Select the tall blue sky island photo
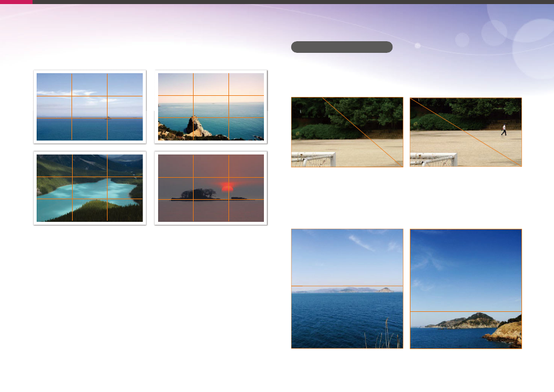Screen dimensions: 554x392 coord(466,289)
